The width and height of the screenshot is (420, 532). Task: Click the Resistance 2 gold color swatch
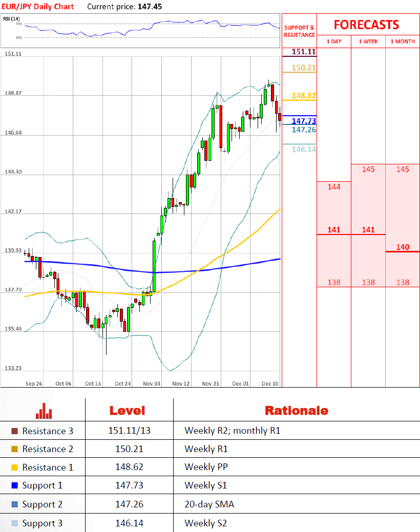14,449
